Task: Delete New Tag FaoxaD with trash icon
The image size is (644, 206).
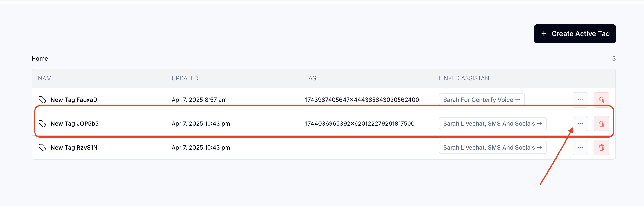Action: [601, 100]
